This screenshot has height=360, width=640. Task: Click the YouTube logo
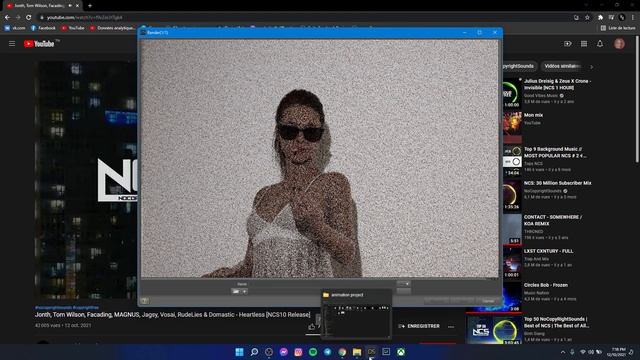[39, 44]
